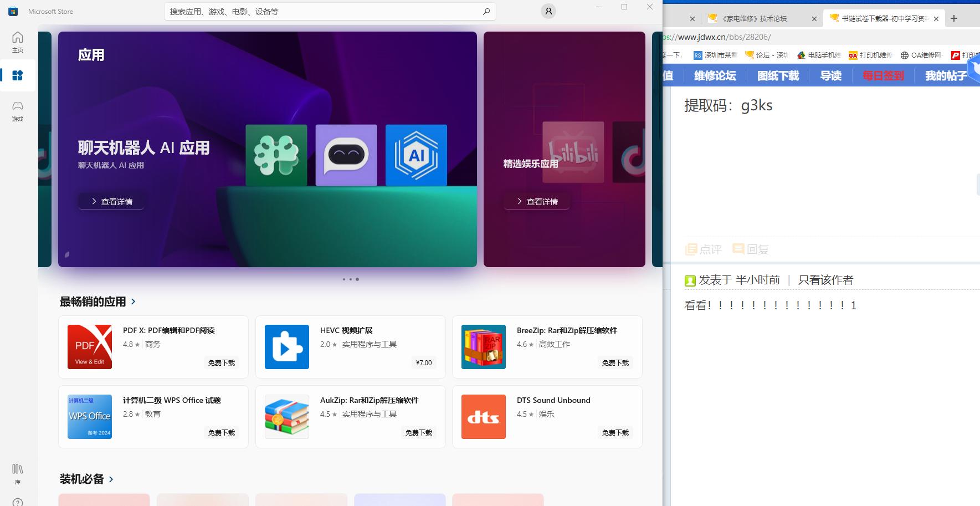The height and width of the screenshot is (506, 980).
Task: Click the Microsoft Store logo icon
Action: pyautogui.click(x=13, y=11)
